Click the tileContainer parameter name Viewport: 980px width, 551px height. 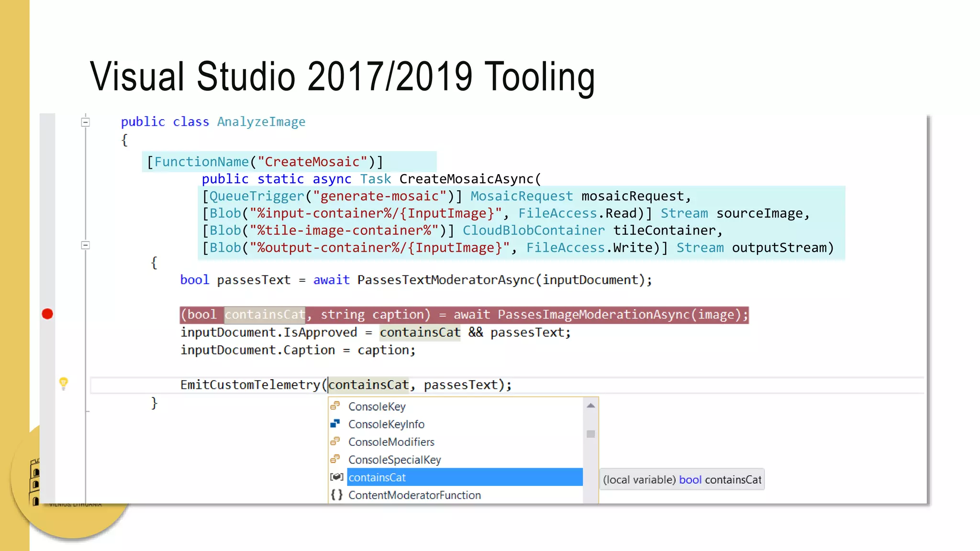click(x=665, y=231)
